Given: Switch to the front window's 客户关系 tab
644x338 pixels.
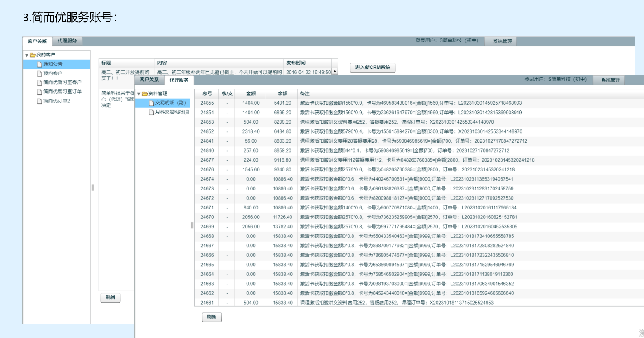Looking at the screenshot, I should tap(149, 80).
